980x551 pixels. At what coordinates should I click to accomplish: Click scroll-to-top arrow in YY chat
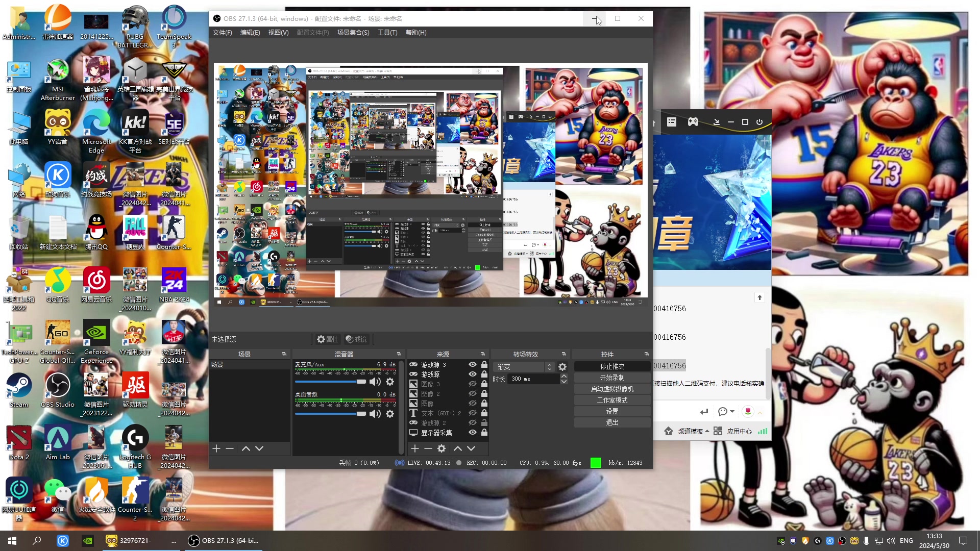tap(759, 297)
